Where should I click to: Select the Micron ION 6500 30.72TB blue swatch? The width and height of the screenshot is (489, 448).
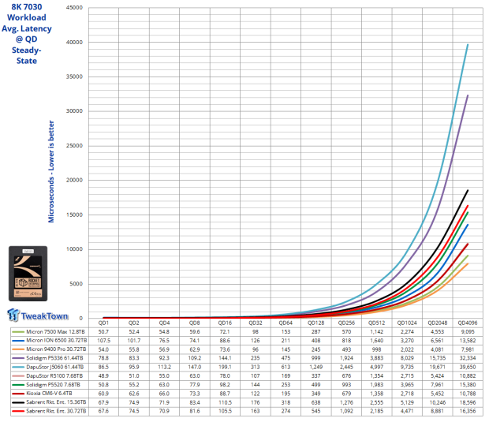pyautogui.click(x=18, y=341)
